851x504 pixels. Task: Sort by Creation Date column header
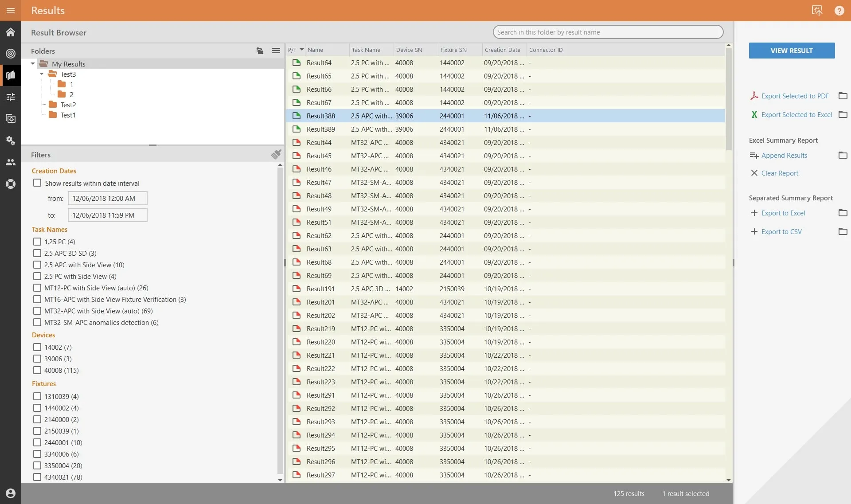click(x=502, y=50)
